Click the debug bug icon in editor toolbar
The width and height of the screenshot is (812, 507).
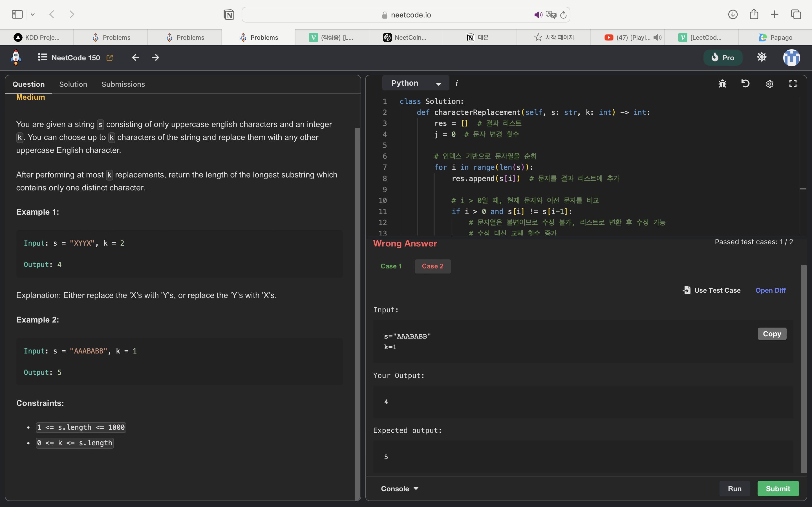coord(722,83)
